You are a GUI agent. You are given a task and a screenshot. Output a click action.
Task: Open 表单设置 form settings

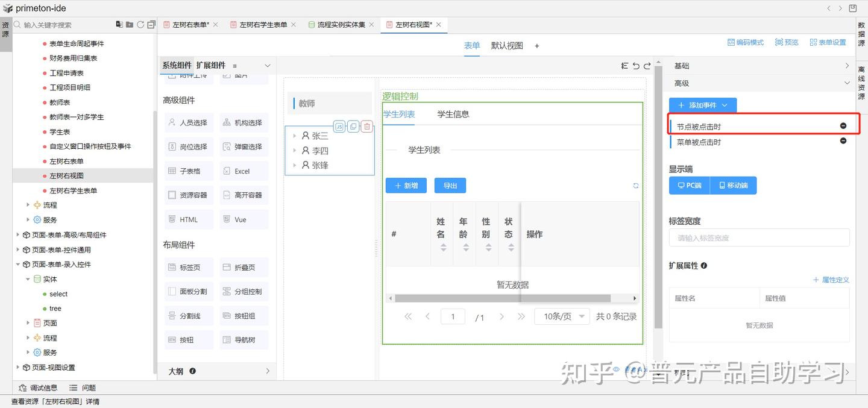point(827,42)
